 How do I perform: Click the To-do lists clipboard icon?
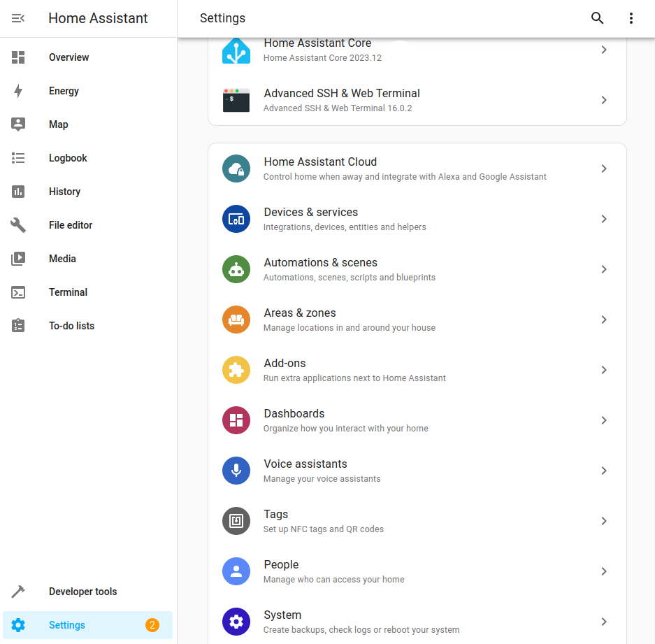(x=18, y=326)
